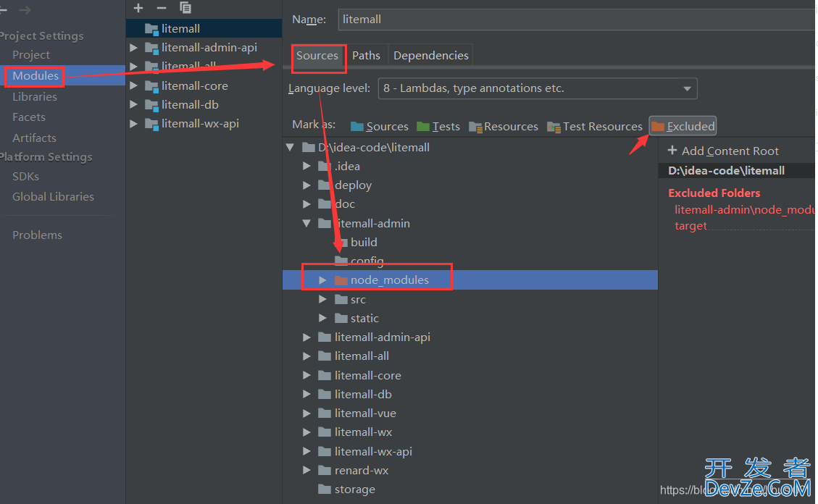
Task: Collapse the litemall-admin folder node
Action: click(x=306, y=224)
